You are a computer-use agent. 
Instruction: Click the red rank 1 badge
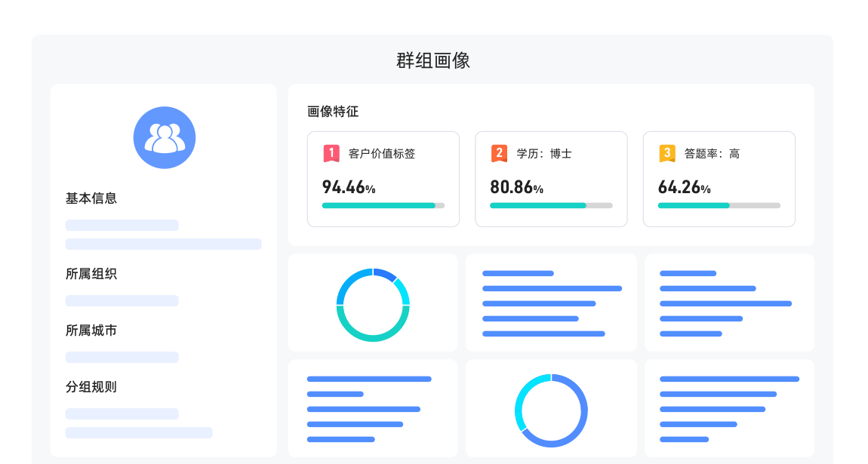(331, 153)
